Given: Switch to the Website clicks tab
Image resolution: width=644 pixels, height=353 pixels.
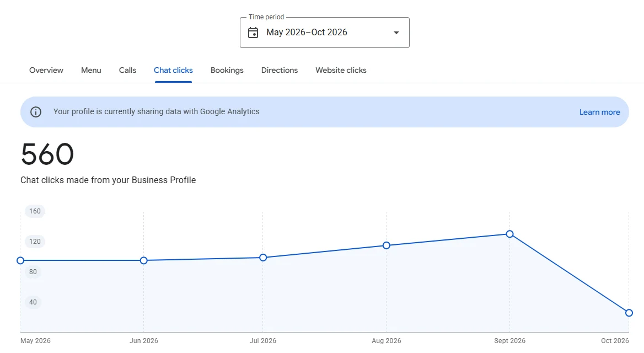Looking at the screenshot, I should [x=341, y=70].
